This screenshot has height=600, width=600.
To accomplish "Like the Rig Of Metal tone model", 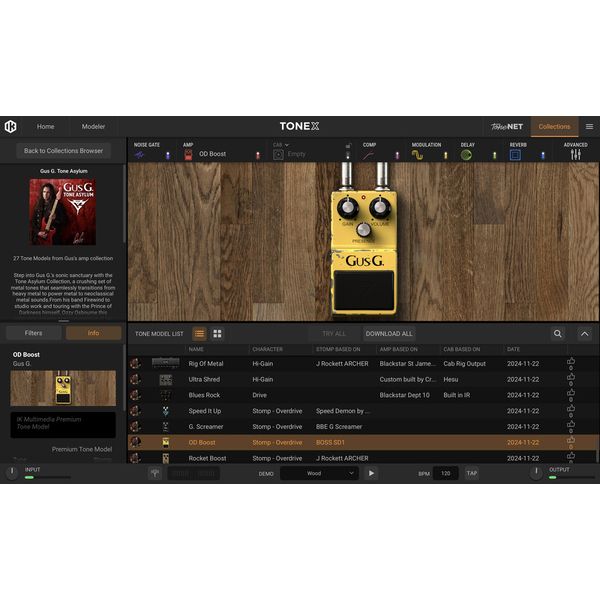I will (x=571, y=362).
